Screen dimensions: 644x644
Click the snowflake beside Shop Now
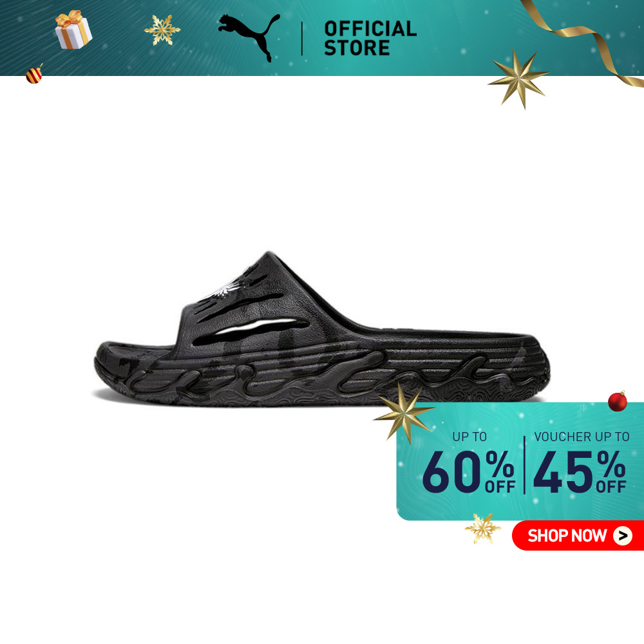click(482, 528)
